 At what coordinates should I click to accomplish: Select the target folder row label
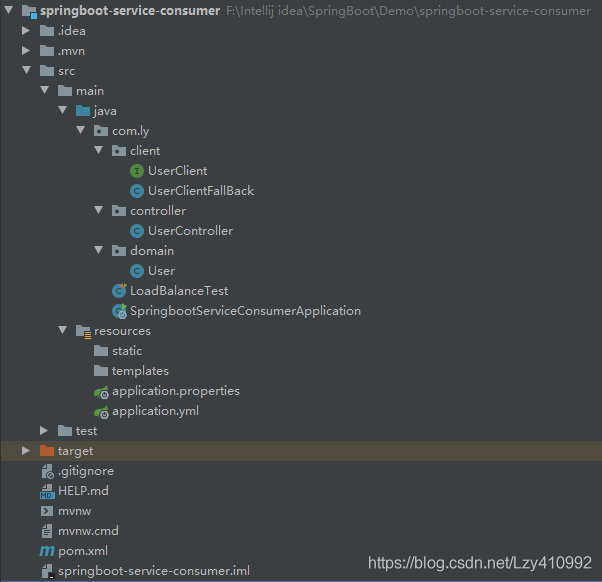click(75, 451)
